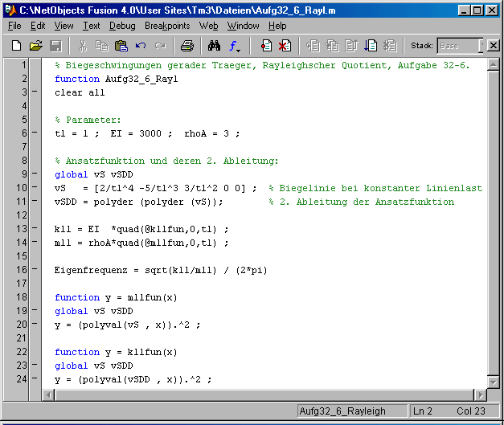Click 'global vS vSDD' on line 9

point(93,175)
